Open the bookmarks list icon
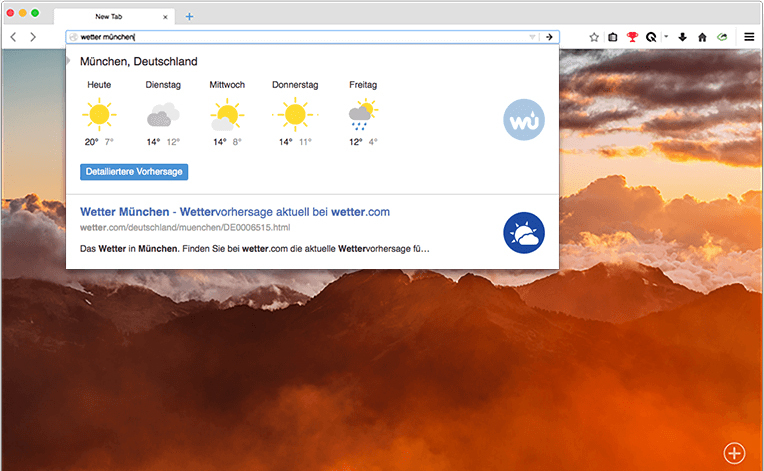This screenshot has height=471, width=764. pos(613,37)
